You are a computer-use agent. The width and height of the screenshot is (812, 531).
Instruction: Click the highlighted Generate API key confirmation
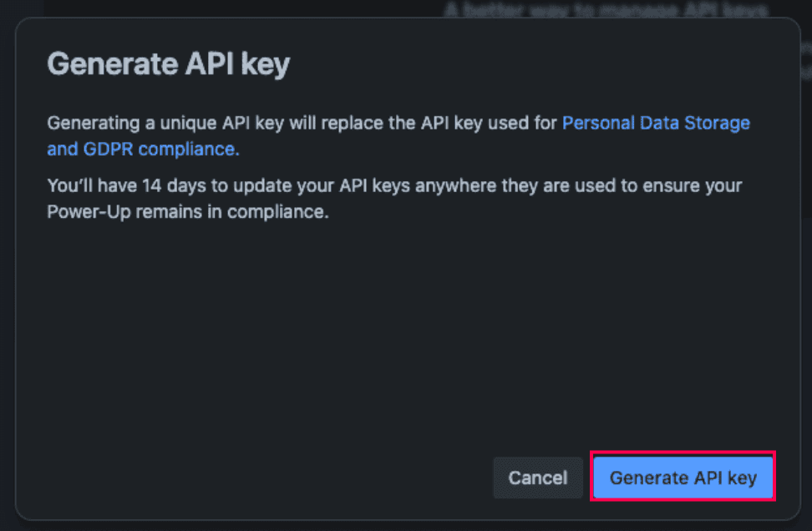tap(683, 478)
